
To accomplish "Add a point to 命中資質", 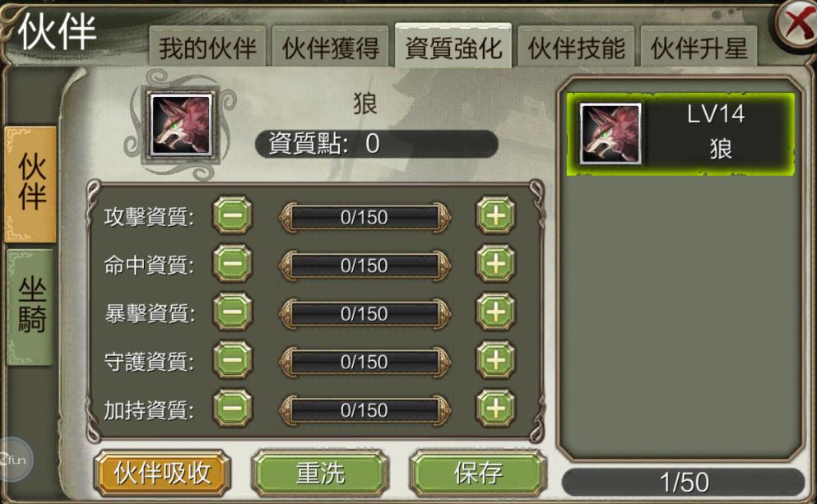I will click(x=495, y=263).
